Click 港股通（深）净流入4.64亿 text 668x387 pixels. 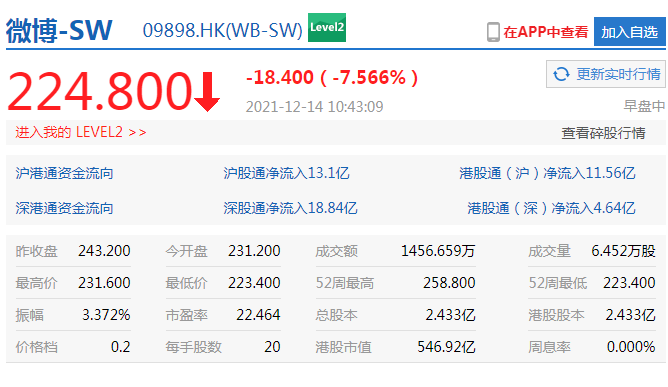click(x=551, y=208)
